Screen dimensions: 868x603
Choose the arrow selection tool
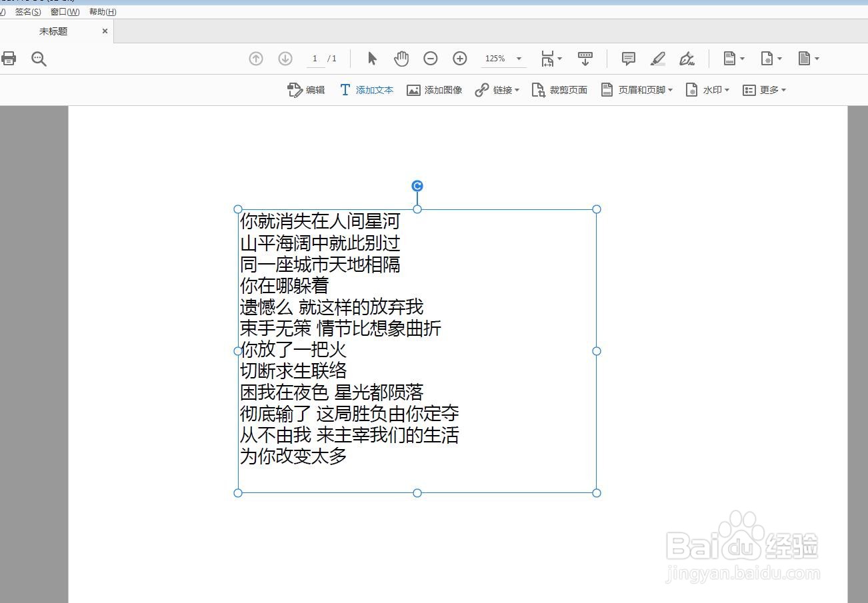tap(372, 59)
